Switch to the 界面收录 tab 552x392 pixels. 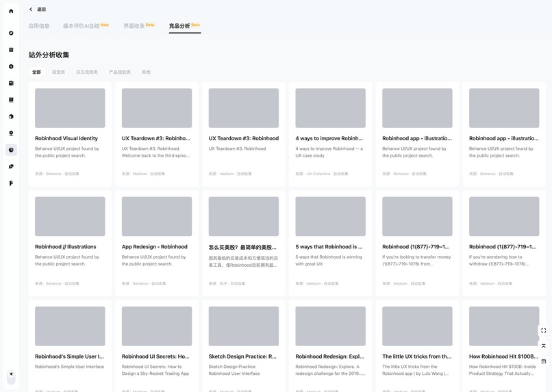pos(134,26)
